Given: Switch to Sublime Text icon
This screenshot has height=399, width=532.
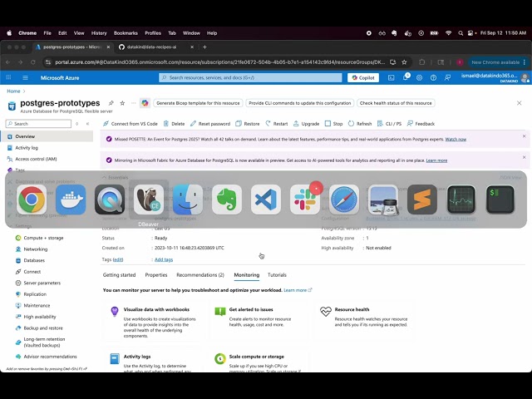Looking at the screenshot, I should pyautogui.click(x=421, y=199).
